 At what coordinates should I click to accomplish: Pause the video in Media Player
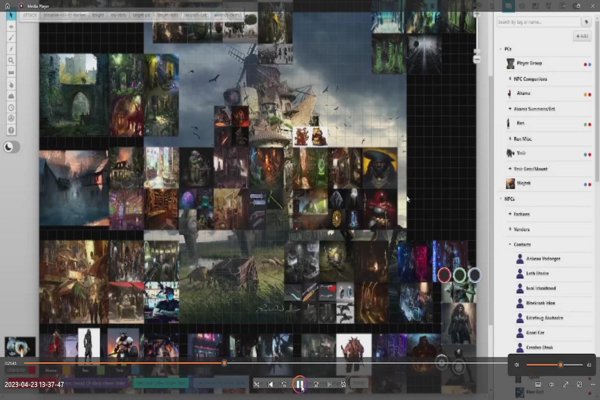(300, 384)
